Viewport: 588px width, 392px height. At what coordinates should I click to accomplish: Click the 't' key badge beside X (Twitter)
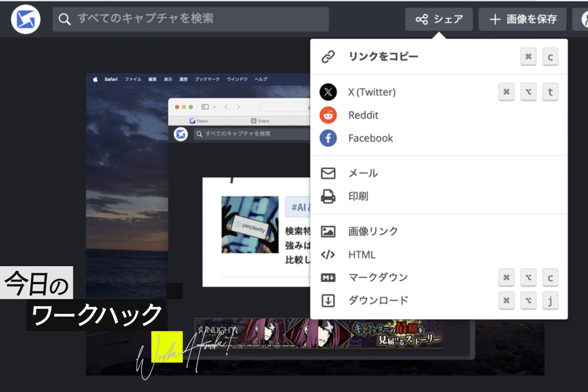pyautogui.click(x=550, y=92)
